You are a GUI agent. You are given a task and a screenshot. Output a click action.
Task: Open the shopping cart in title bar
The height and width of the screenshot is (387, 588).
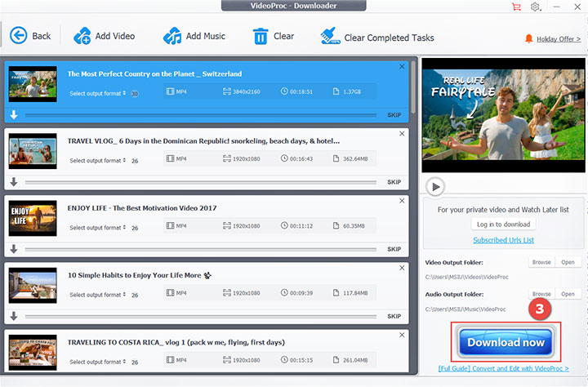pos(516,7)
